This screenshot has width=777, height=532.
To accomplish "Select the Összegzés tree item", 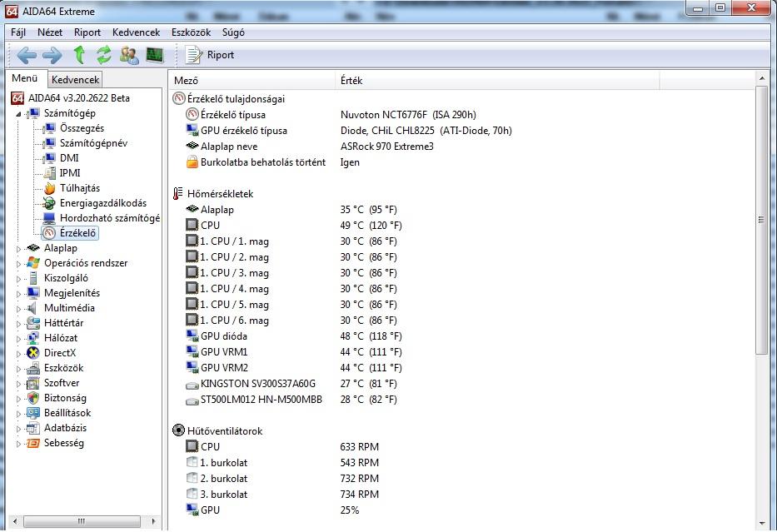I will 82,128.
